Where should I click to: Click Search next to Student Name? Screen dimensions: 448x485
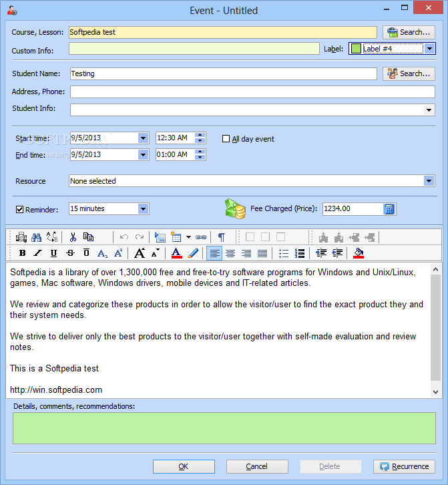pos(409,73)
